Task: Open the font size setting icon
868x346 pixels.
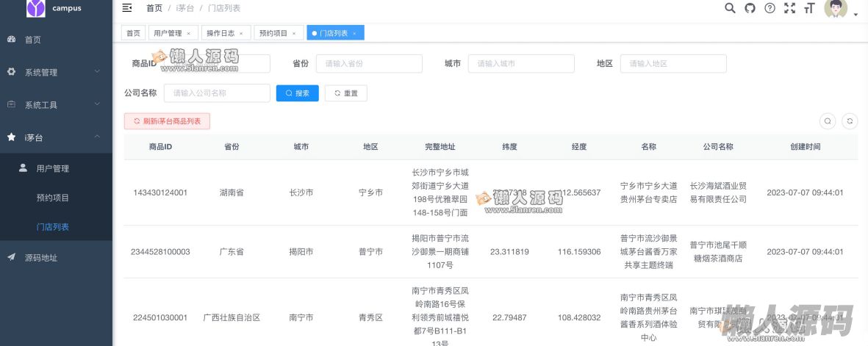Action: 809,8
